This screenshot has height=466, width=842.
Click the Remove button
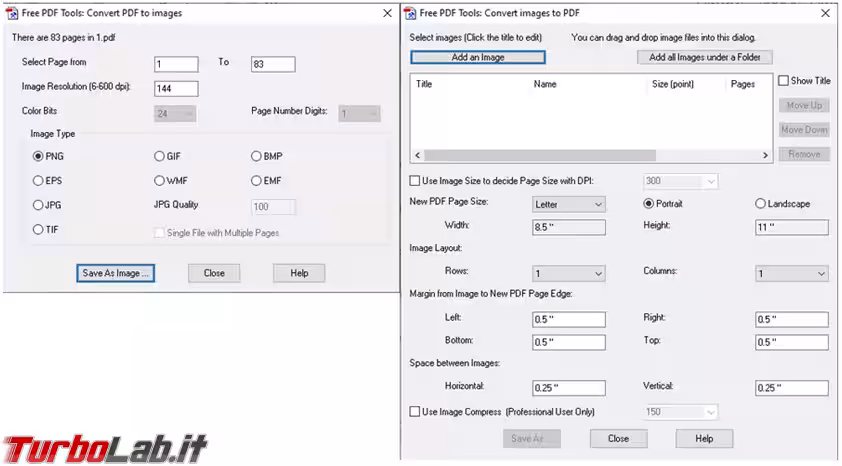(x=804, y=154)
